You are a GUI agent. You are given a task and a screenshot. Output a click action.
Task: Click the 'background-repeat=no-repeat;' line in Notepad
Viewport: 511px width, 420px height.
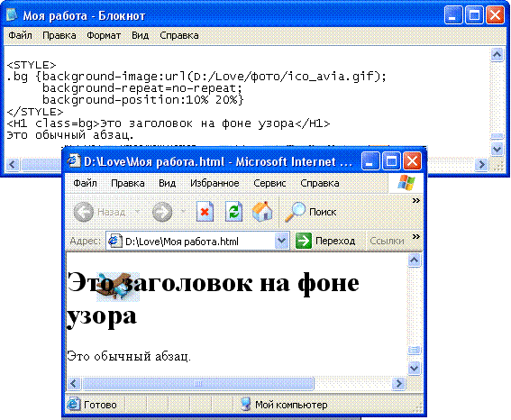pyautogui.click(x=142, y=88)
